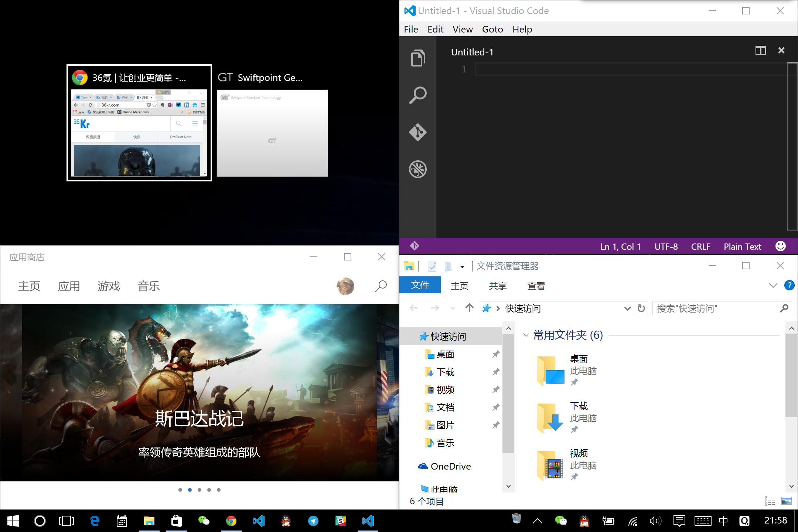798x532 pixels.
Task: Split the editor in VS Code
Action: 760,50
